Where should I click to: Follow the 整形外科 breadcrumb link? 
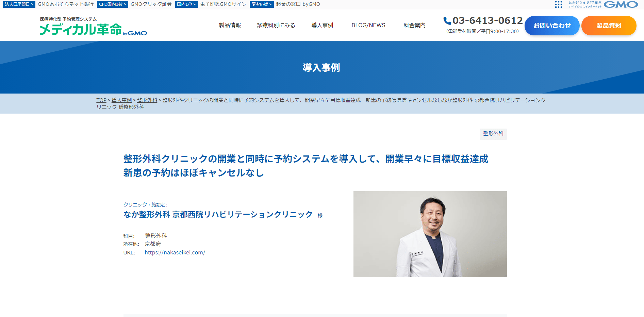point(147,100)
